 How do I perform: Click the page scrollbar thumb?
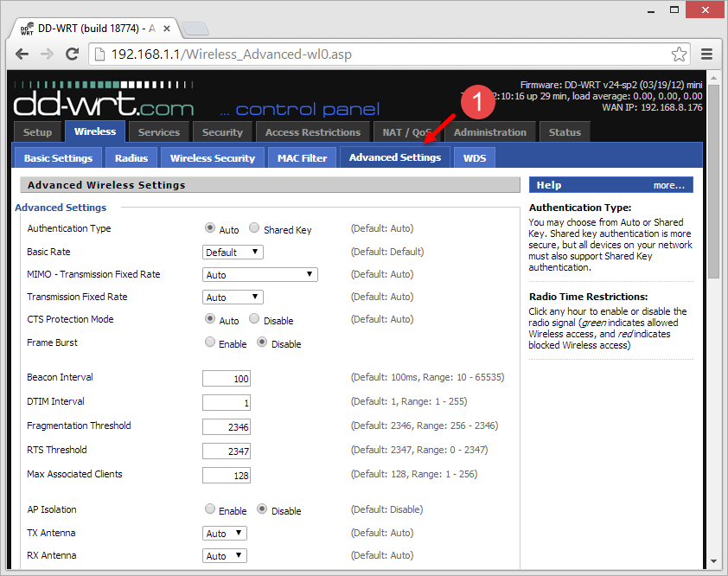713,182
